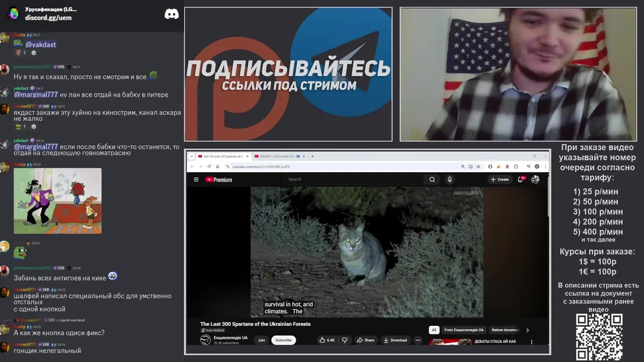Click the YouTube search magnifier button
The height and width of the screenshot is (362, 644).
click(432, 179)
